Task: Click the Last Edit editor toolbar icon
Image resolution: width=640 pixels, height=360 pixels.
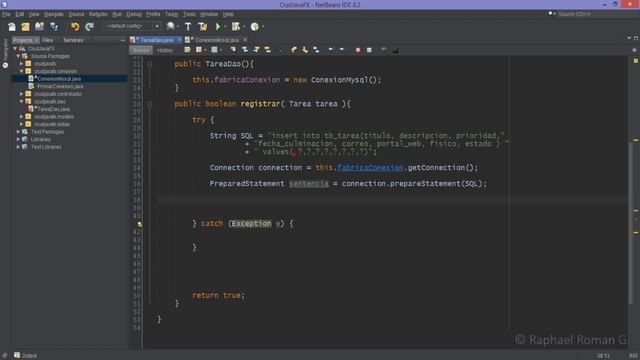Action: pos(187,50)
